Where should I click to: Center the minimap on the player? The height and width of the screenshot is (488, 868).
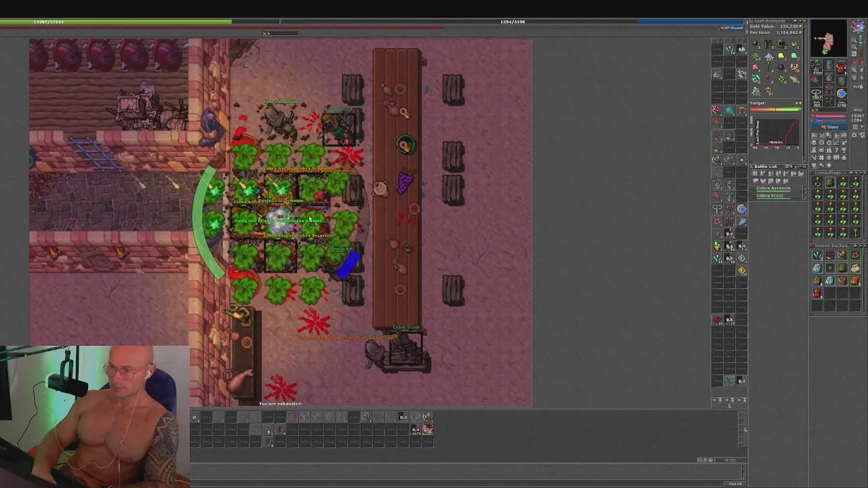pos(854,54)
